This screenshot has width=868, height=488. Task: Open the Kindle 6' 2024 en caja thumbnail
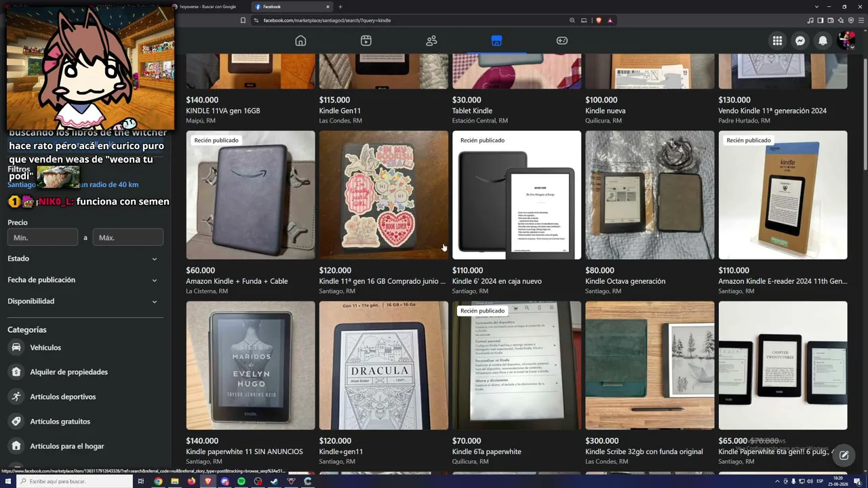tap(517, 195)
